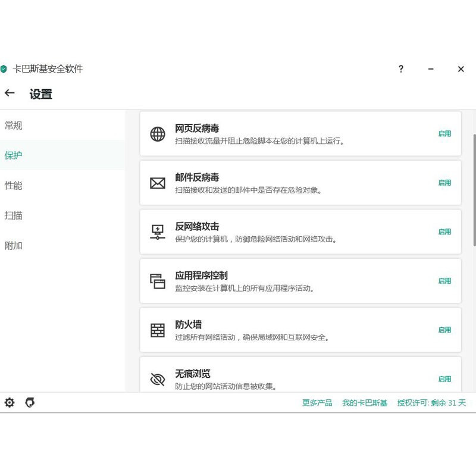The width and height of the screenshot is (476, 476).
Task: Go back using the left arrow
Action: coord(10,93)
